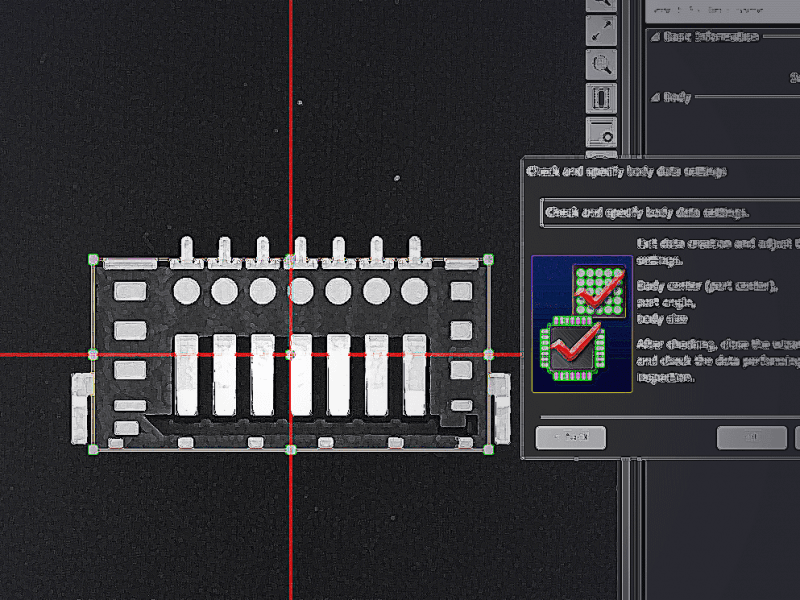The width and height of the screenshot is (800, 600).
Task: Click the top-left green bounding box handle
Action: [x=93, y=259]
